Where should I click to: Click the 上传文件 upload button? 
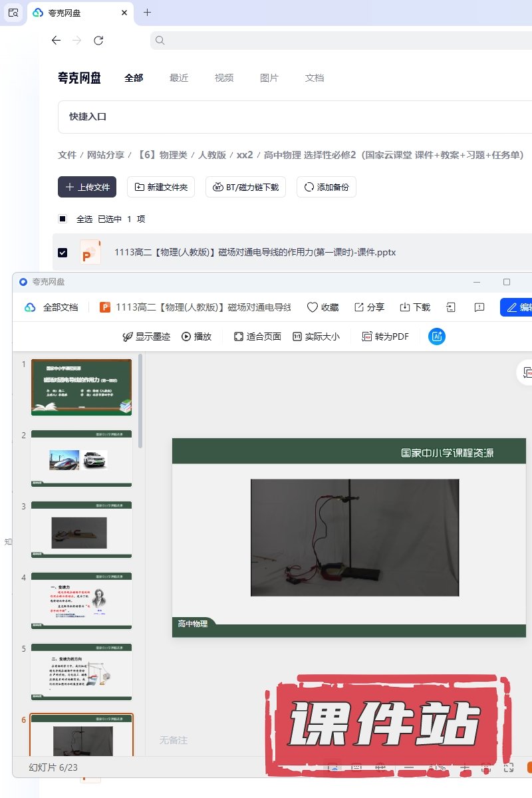87,187
